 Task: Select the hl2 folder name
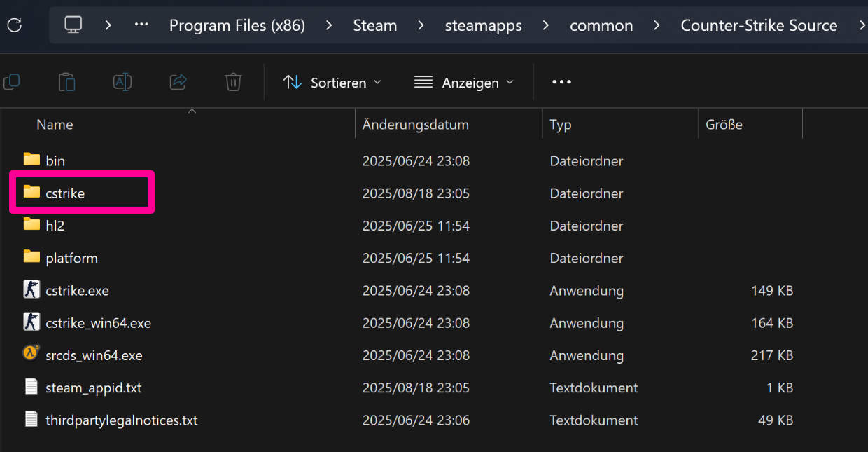coord(55,226)
